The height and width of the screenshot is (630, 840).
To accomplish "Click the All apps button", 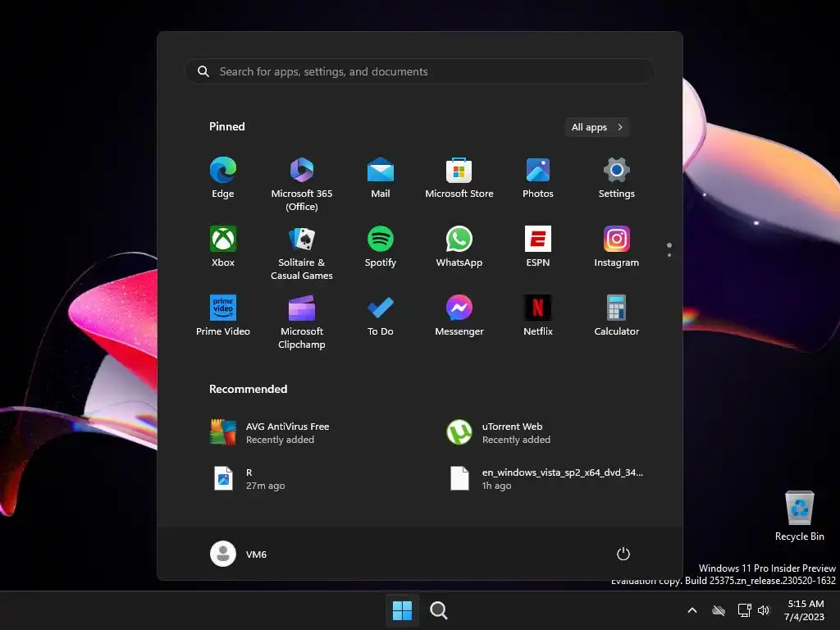I will (597, 127).
